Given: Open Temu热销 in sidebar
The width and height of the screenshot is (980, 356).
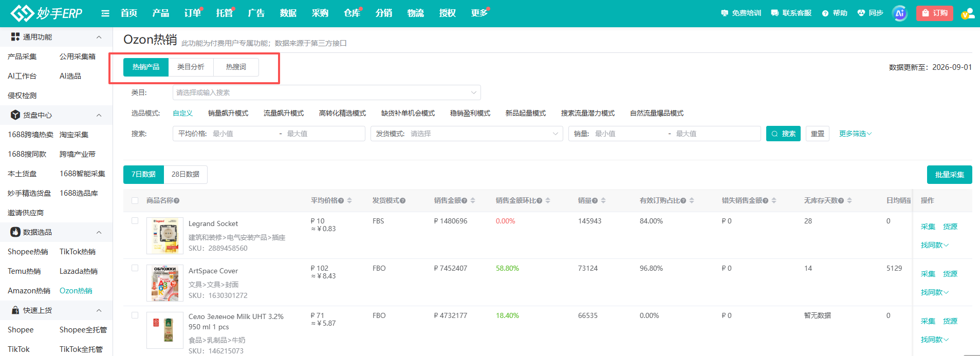Looking at the screenshot, I should coord(24,271).
